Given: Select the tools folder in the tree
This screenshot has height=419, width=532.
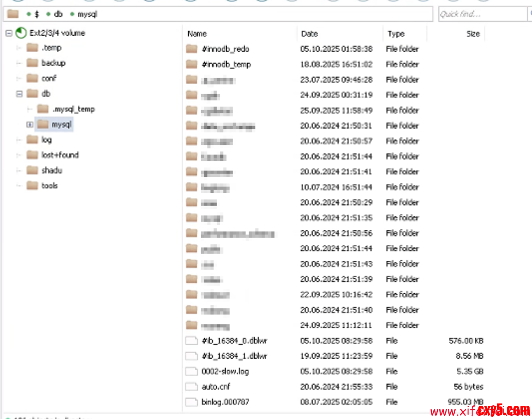Looking at the screenshot, I should pos(49,186).
